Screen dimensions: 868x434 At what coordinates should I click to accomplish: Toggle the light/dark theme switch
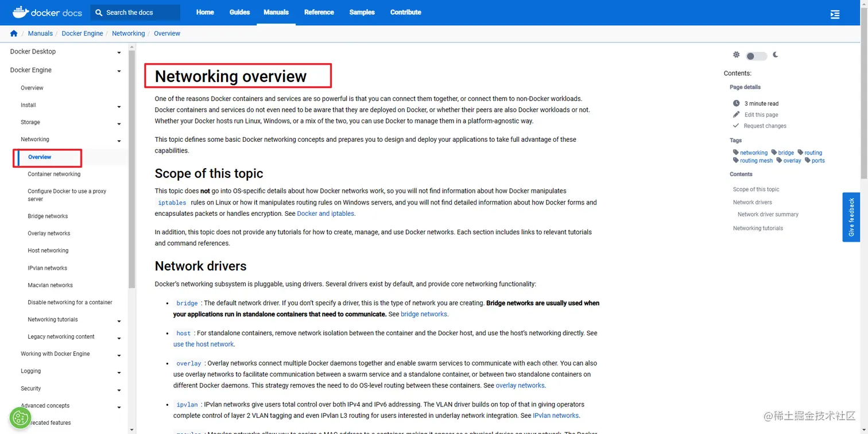click(756, 56)
